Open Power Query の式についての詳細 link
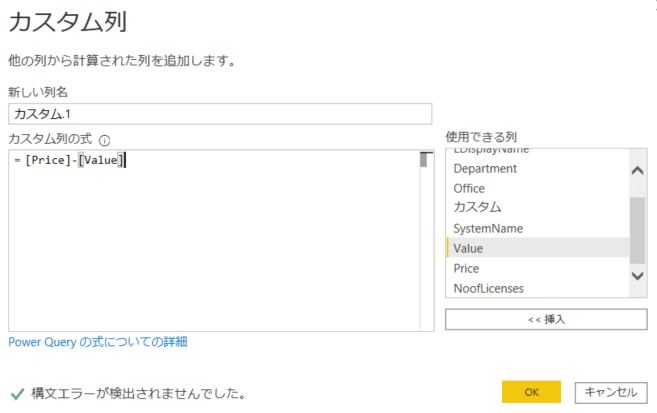Screen dimensions: 657x413 click(98, 342)
